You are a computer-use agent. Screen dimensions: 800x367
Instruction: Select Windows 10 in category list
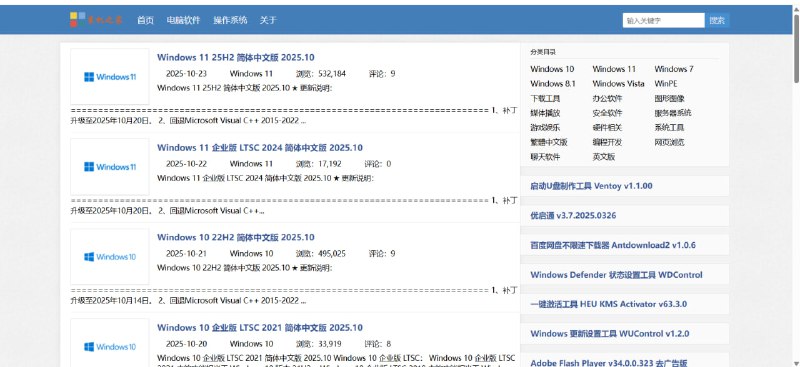(552, 69)
